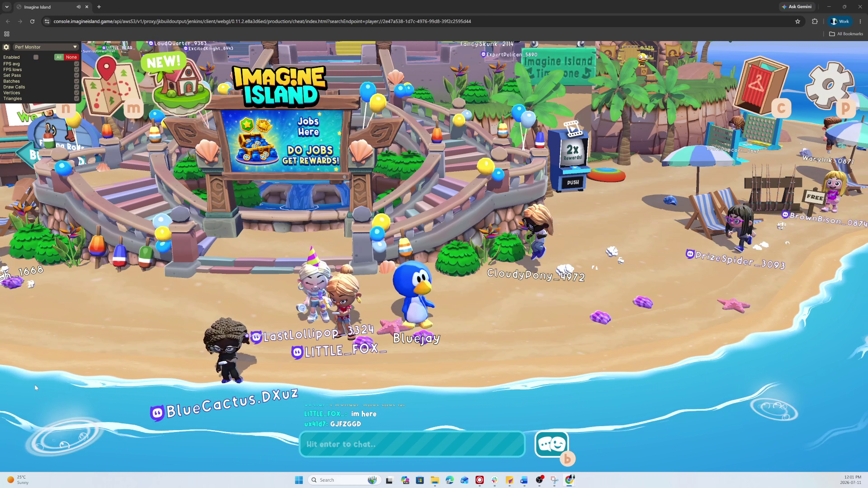868x488 pixels.
Task: Open the Work profile menu
Action: [x=840, y=21]
